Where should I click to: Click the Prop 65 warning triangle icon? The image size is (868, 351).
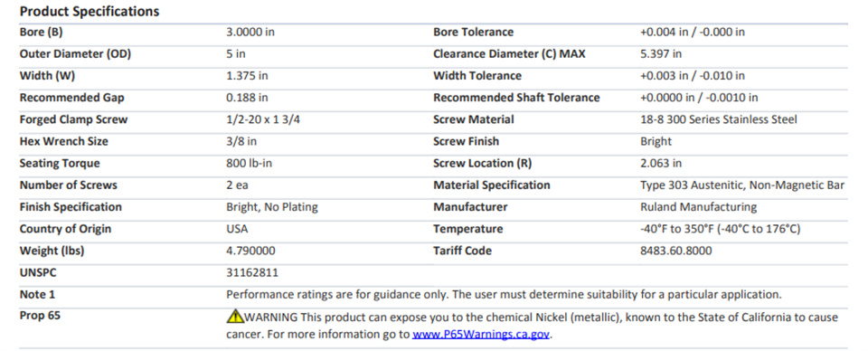[235, 318]
